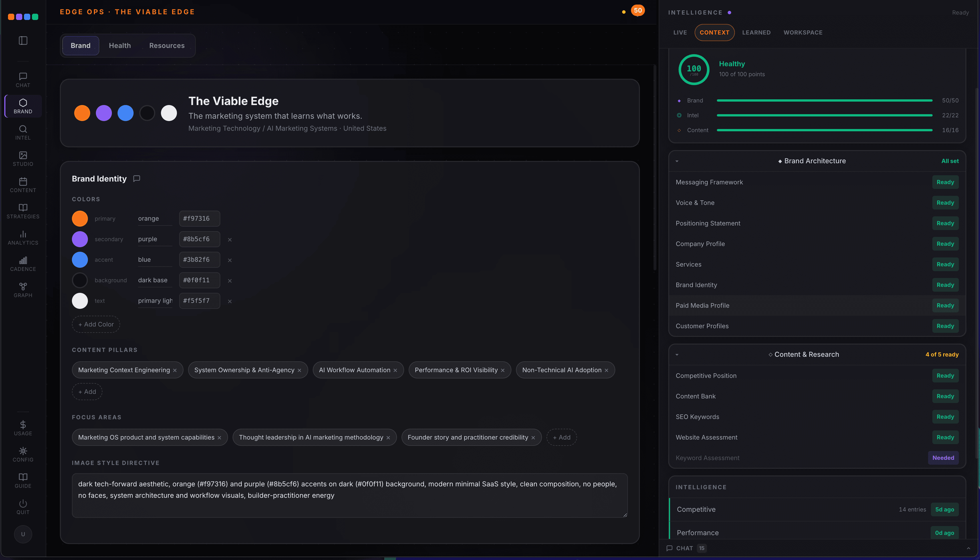Toggle the sidebar panel layout icon

pyautogui.click(x=23, y=40)
